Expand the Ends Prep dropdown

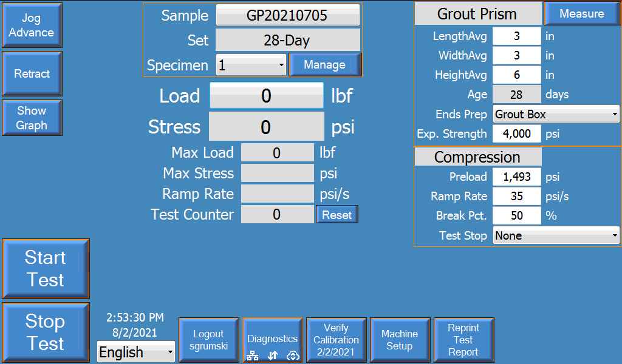tap(556, 115)
